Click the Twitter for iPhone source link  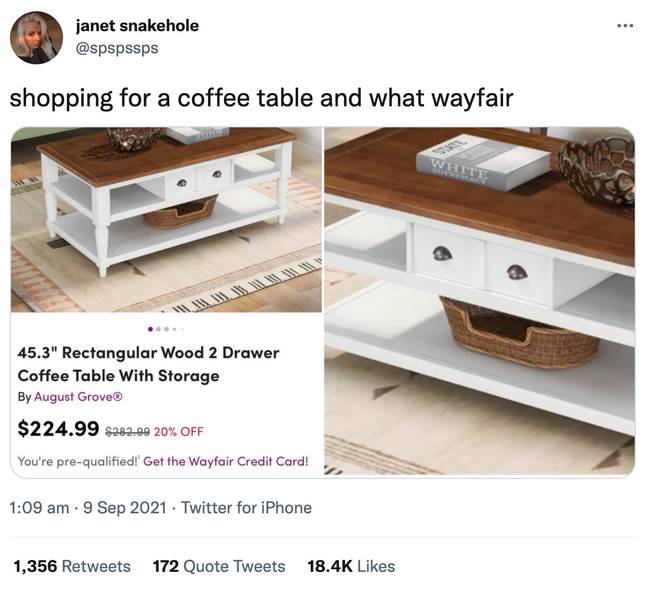[x=246, y=508]
